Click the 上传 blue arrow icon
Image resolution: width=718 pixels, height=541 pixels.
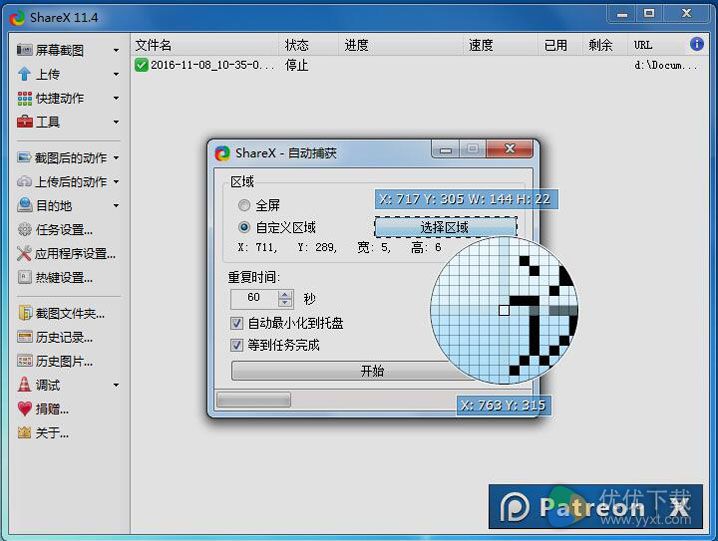(x=24, y=74)
